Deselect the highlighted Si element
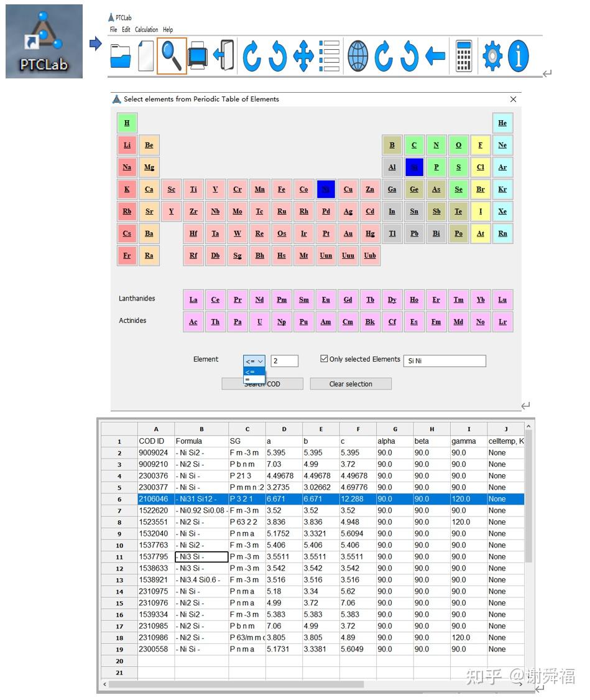This screenshot has height=700, width=590. [x=414, y=167]
